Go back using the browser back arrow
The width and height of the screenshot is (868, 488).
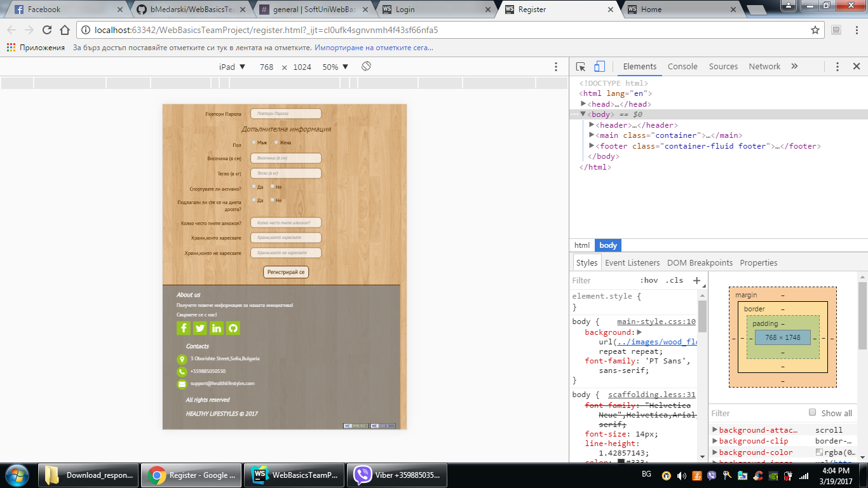11,30
